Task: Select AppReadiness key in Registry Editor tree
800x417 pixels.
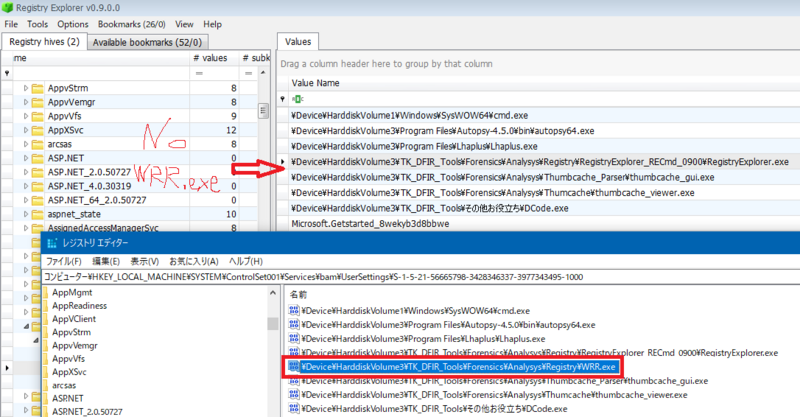Action: click(x=80, y=306)
